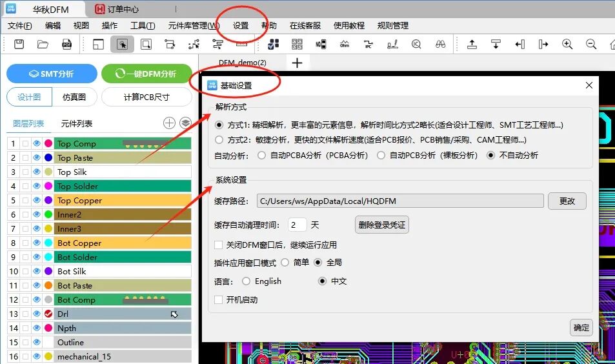Click the PDF export toolbar icon
Image resolution: width=615 pixels, height=364 pixels.
[67, 45]
